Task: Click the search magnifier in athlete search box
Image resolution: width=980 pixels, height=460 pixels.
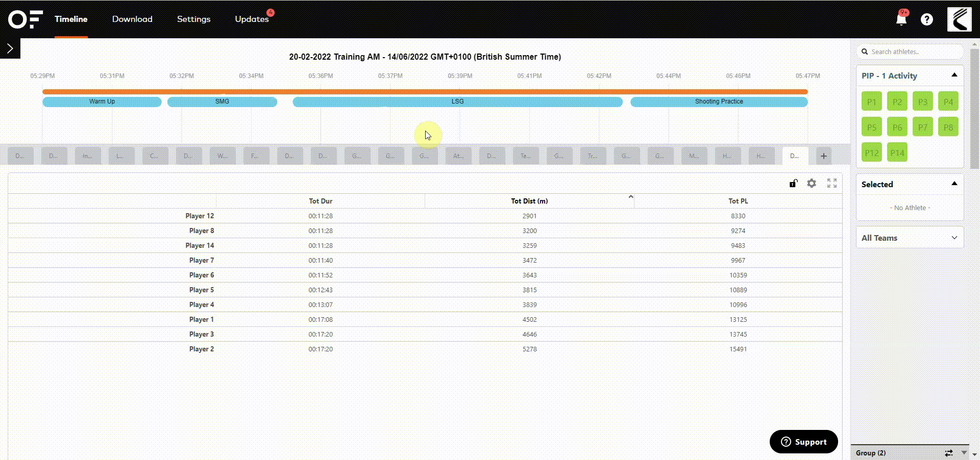Action: coord(865,52)
